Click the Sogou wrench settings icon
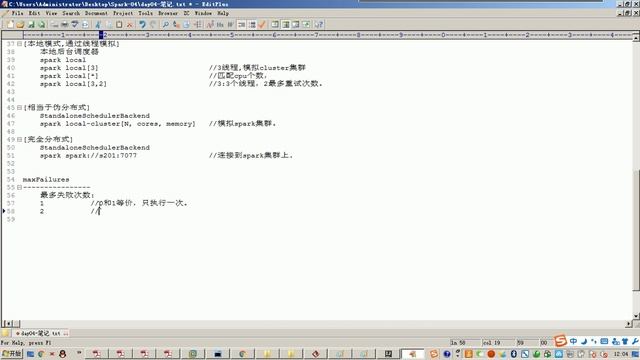Viewport: 640px width, 360px height. click(635, 341)
